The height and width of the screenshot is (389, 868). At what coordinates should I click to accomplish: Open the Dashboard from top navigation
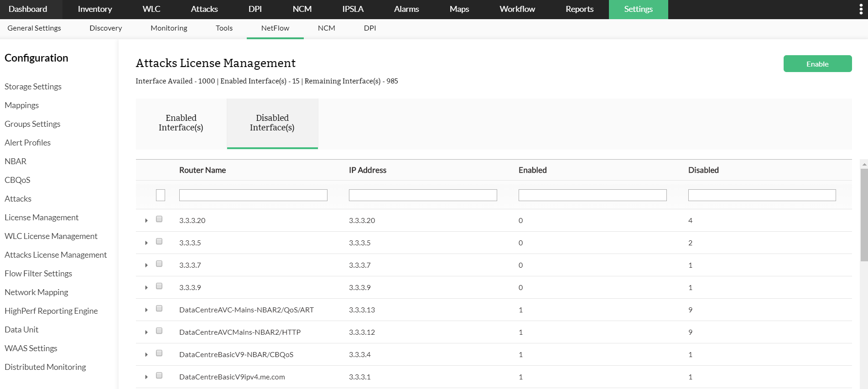point(28,9)
